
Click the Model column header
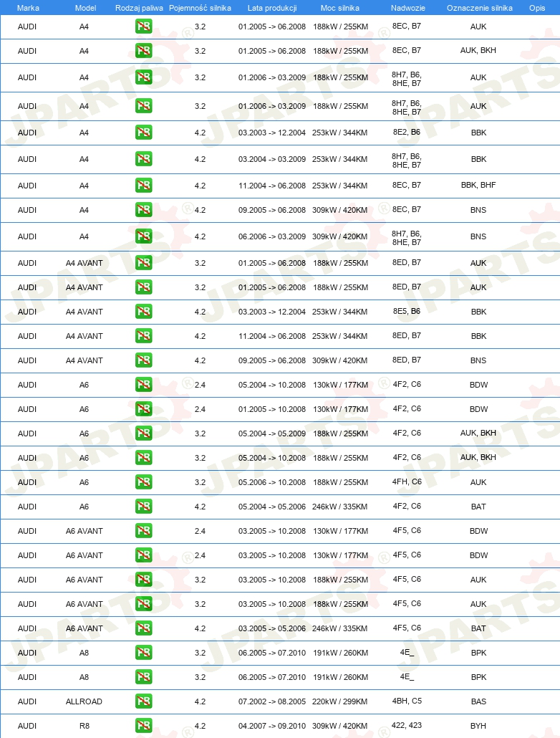click(86, 8)
